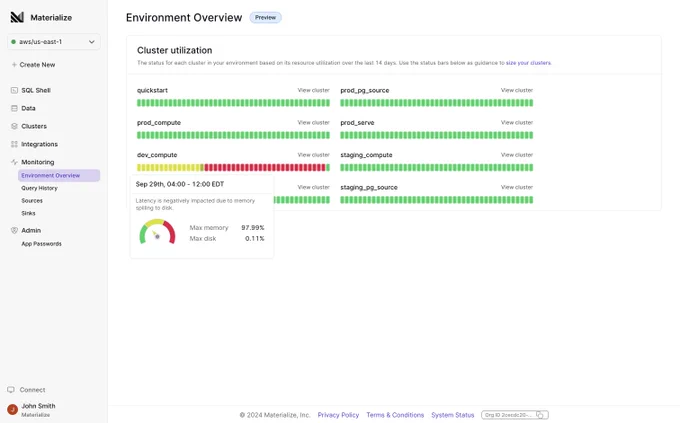680x423 pixels.
Task: Click the Create New label
Action: pos(37,65)
